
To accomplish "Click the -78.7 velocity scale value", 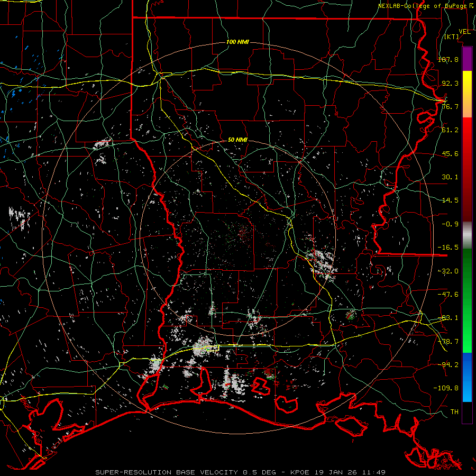I will click(448, 341).
